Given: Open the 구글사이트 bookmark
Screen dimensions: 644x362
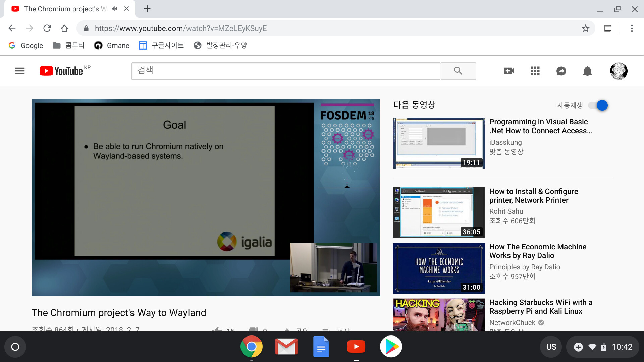Looking at the screenshot, I should pyautogui.click(x=161, y=45).
